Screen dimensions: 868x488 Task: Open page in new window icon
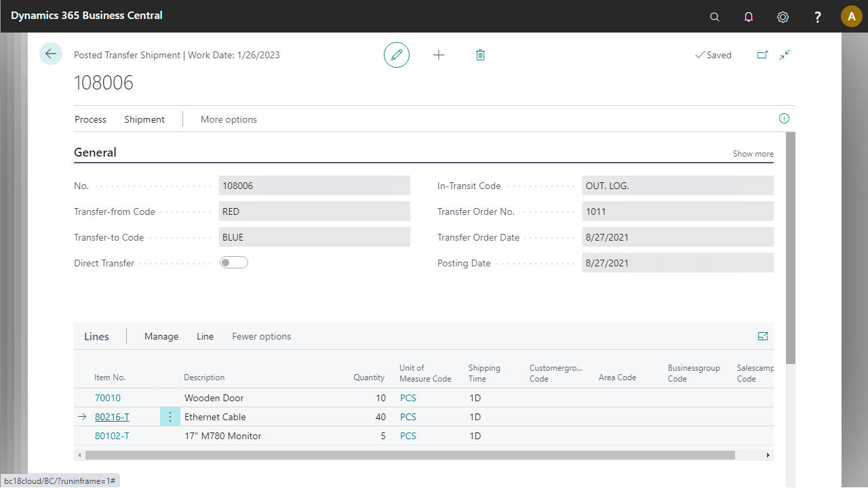762,55
